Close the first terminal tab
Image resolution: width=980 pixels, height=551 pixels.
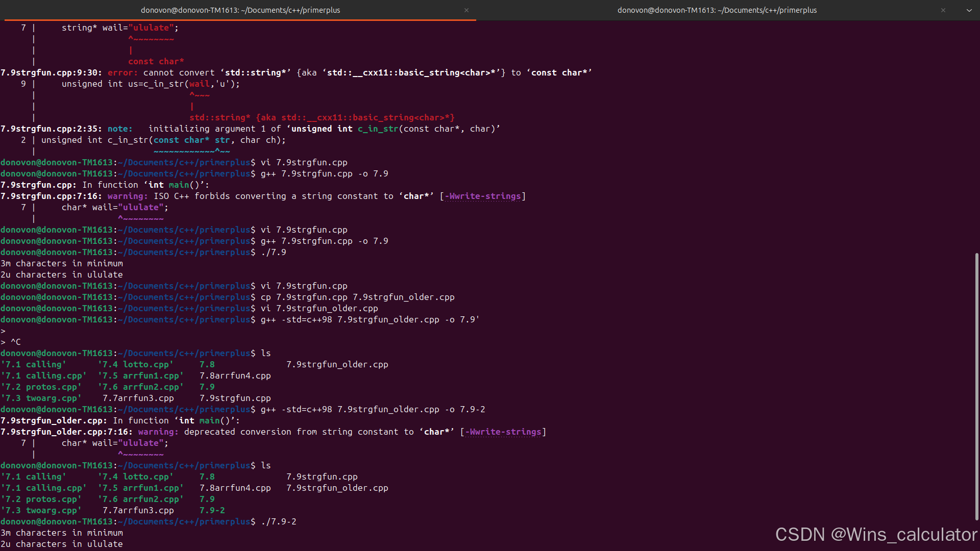pyautogui.click(x=466, y=10)
